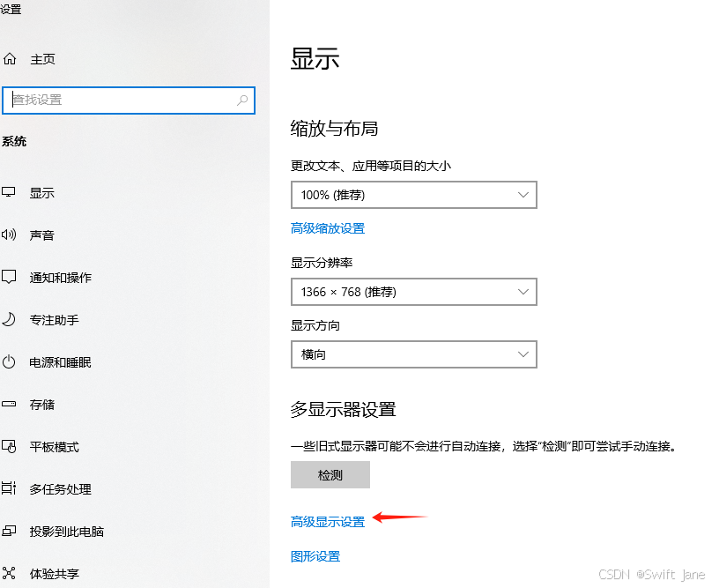
Task: Open 存储 settings
Action: [x=42, y=405]
